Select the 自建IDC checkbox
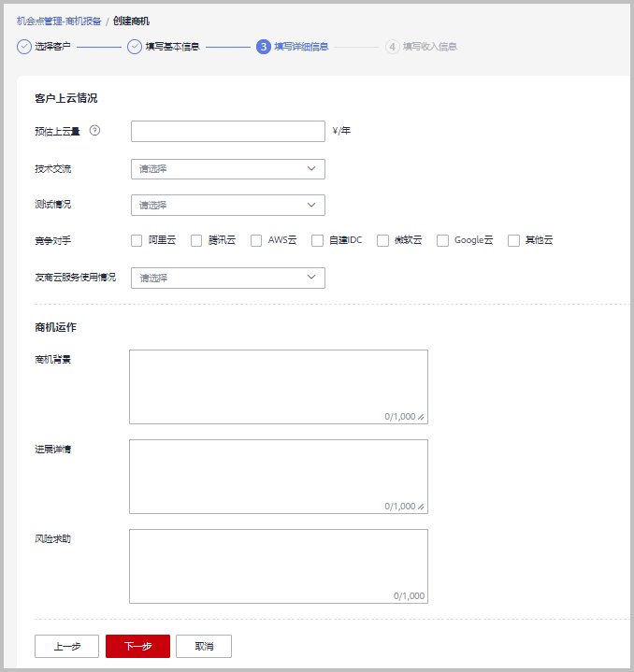The height and width of the screenshot is (672, 634). click(x=317, y=240)
